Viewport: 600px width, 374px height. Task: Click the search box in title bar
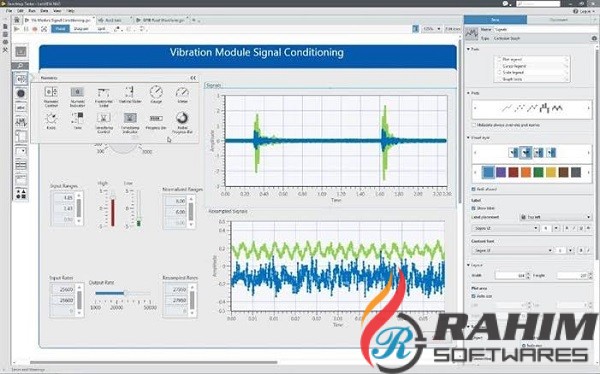click(x=538, y=3)
